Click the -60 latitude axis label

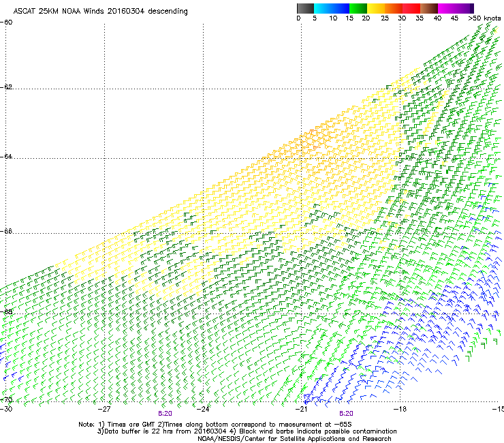pyautogui.click(x=6, y=22)
